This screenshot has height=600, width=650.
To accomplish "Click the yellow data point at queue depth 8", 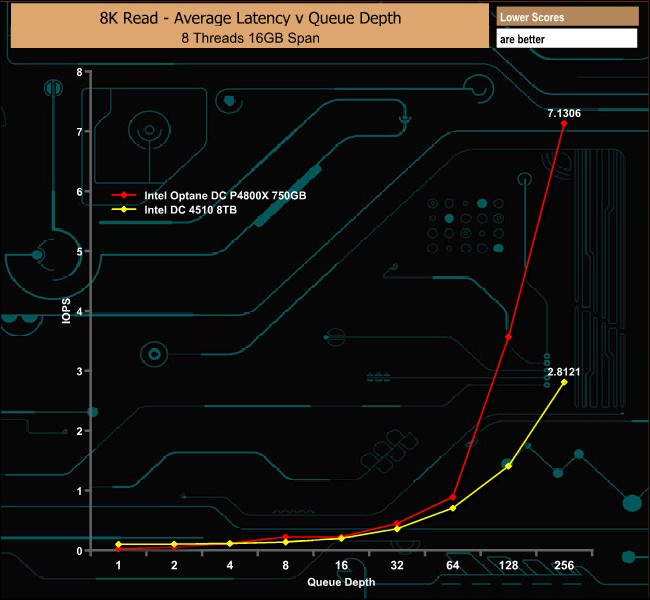I will (286, 542).
